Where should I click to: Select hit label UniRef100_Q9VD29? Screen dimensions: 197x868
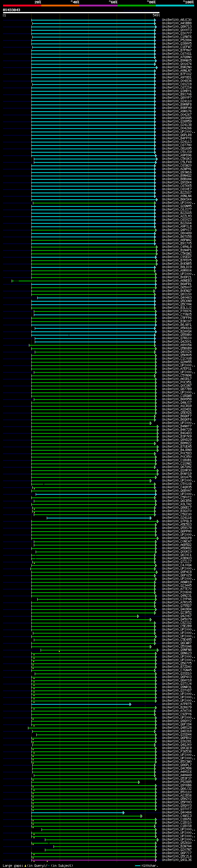pyautogui.click(x=177, y=440)
